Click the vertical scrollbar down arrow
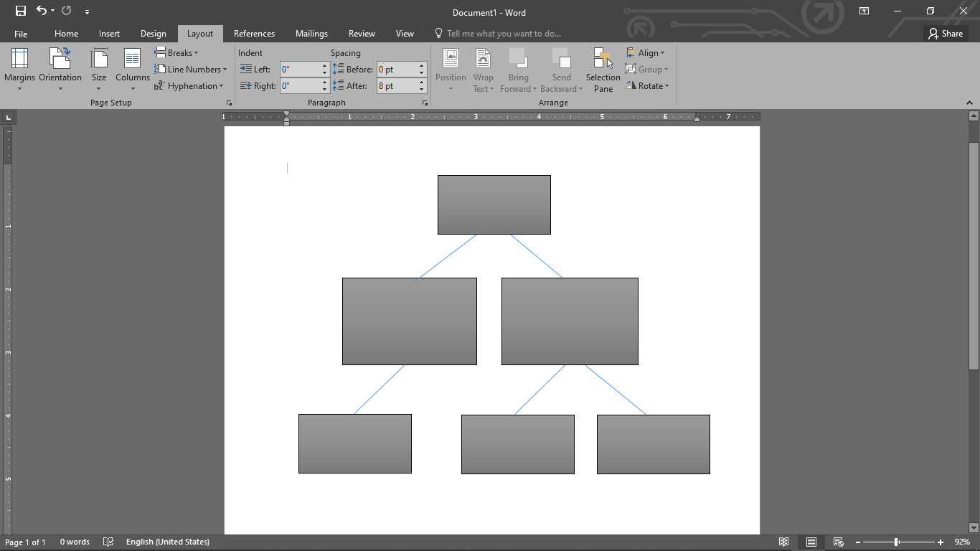 click(x=974, y=528)
